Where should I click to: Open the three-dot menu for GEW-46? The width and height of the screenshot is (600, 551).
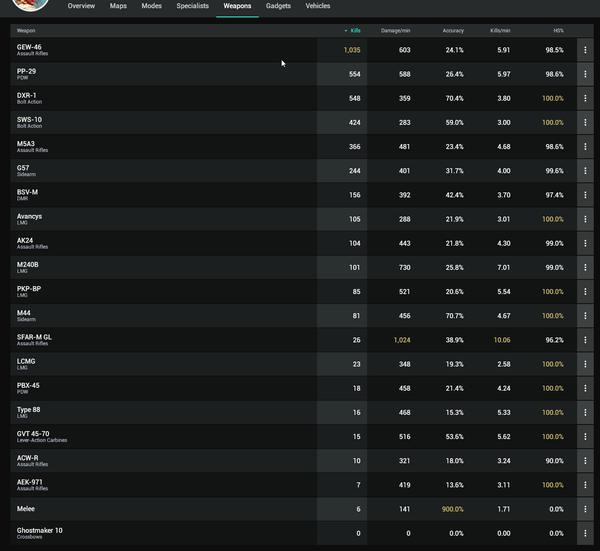point(585,49)
